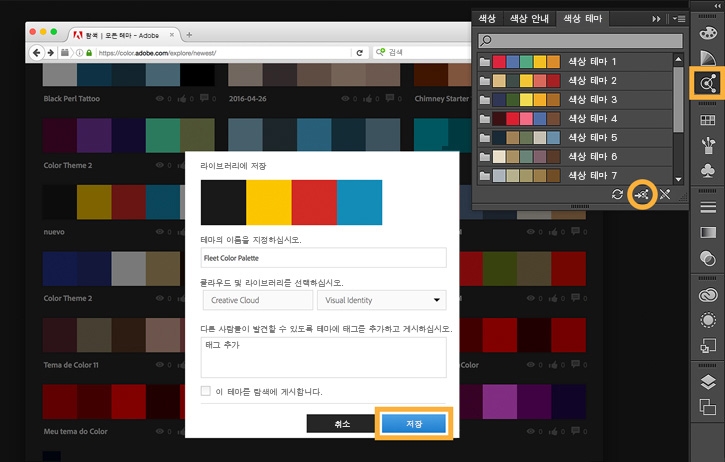The image size is (725, 462).
Task: Enable publishing this theme to Explore
Action: [206, 391]
